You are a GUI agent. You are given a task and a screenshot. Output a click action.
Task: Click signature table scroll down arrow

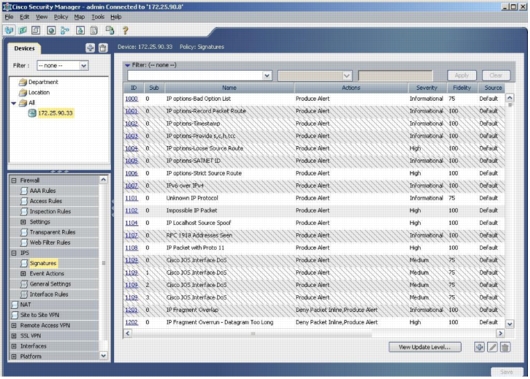pos(509,324)
